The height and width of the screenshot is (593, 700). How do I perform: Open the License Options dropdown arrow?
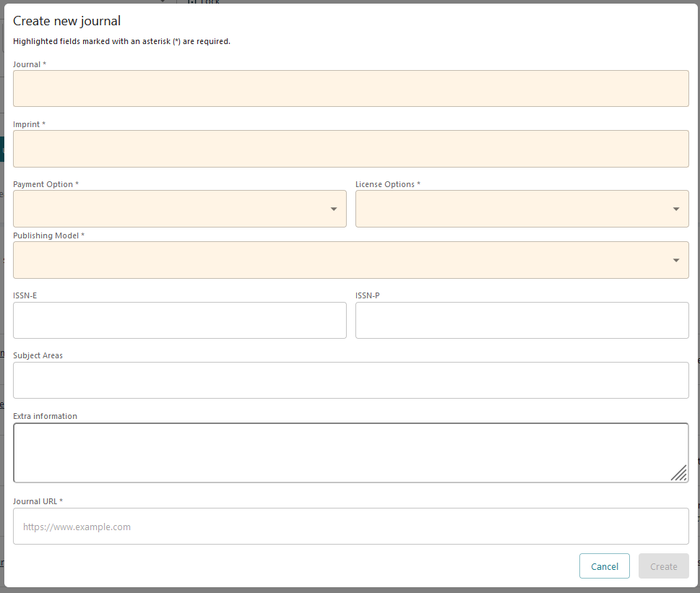675,208
